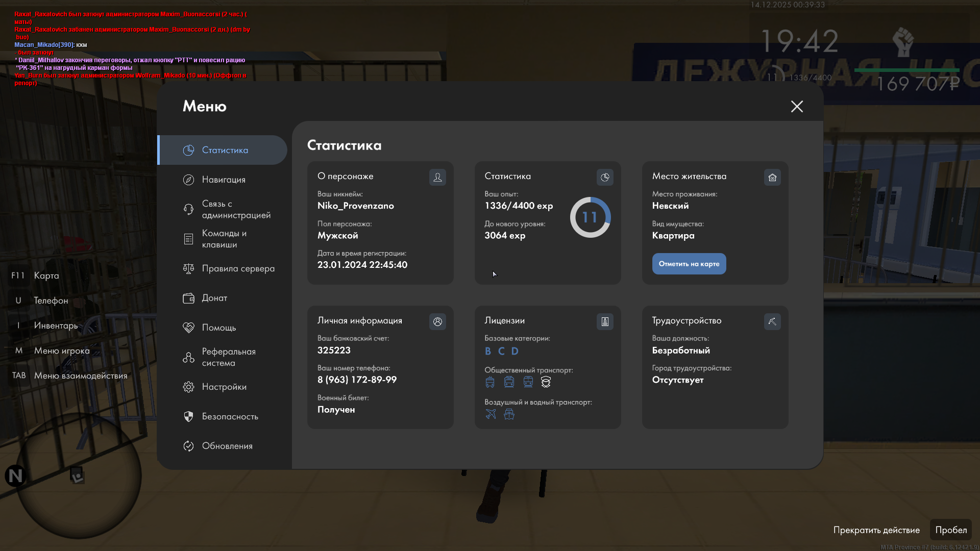Click the user circle icon in Личная информация card
The image size is (980, 551).
pyautogui.click(x=437, y=321)
